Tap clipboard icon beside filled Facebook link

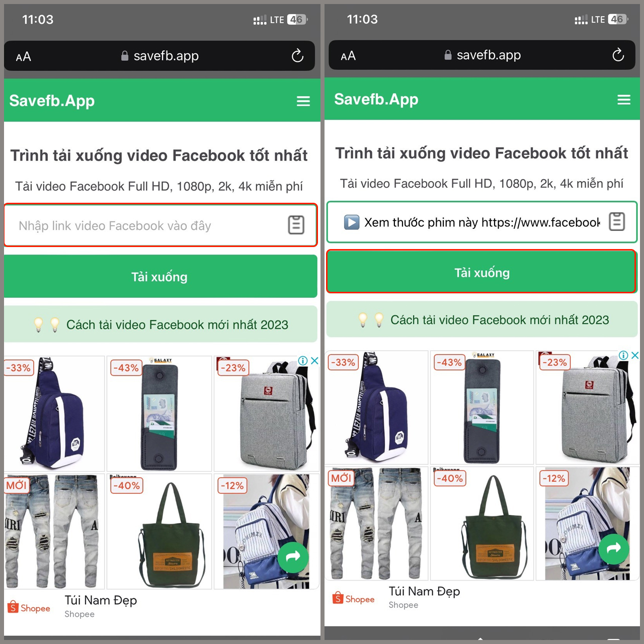(617, 221)
